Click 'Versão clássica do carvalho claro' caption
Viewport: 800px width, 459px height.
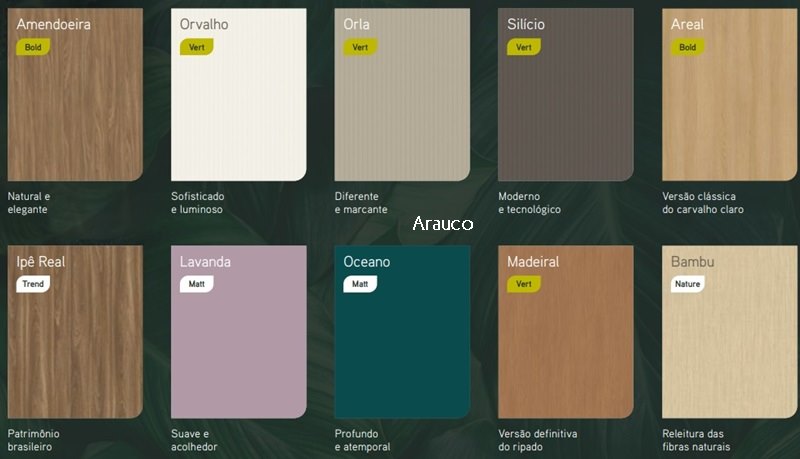[703, 203]
